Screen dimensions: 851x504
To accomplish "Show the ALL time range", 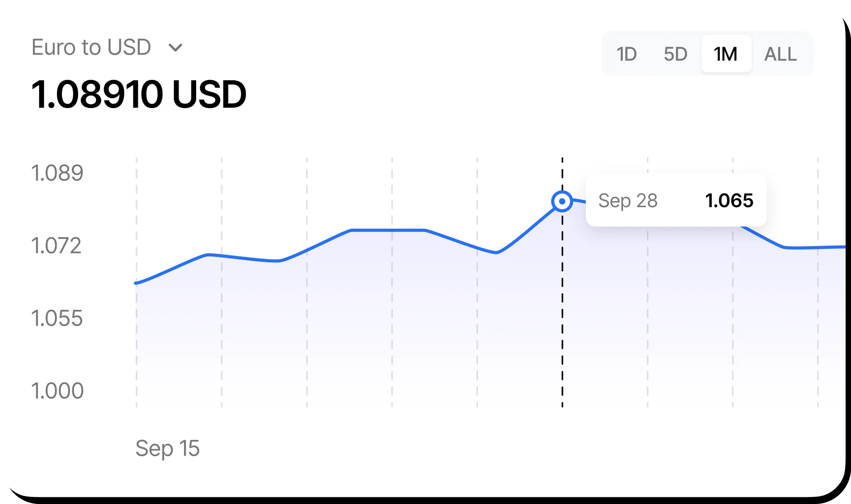I will (x=781, y=54).
